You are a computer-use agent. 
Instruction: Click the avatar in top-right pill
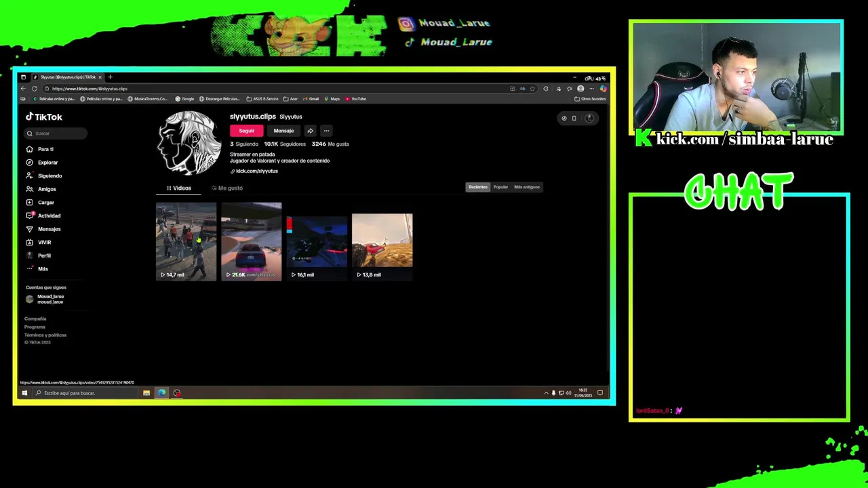pos(589,118)
